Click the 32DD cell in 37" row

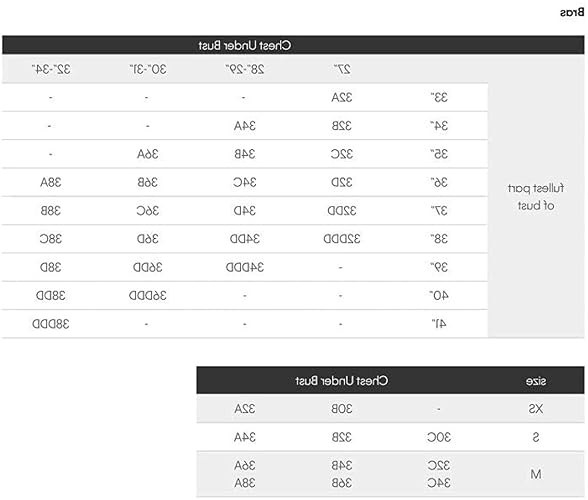[342, 211]
